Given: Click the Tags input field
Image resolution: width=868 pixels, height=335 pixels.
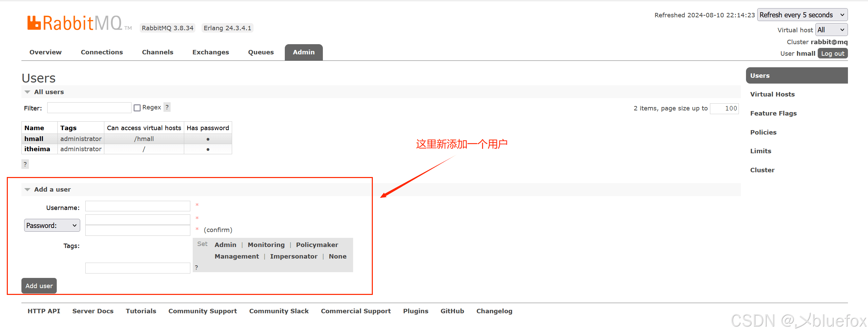Looking at the screenshot, I should coord(138,268).
